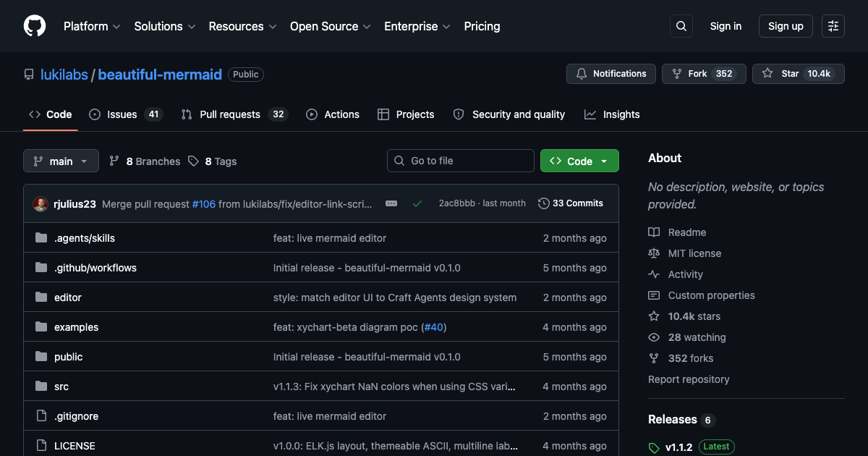Click the .github/workflows folder icon
The width and height of the screenshot is (868, 456).
pos(41,268)
